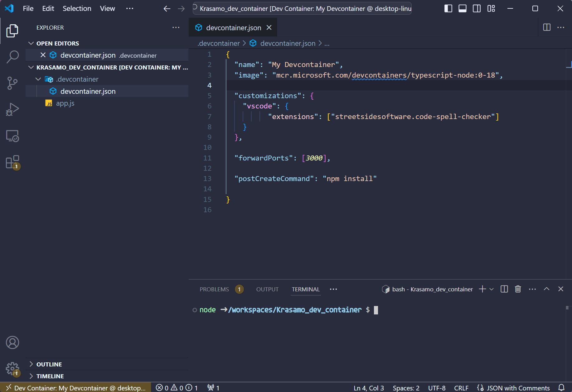This screenshot has height=392, width=572.
Task: Switch to the Problems tab
Action: point(214,289)
